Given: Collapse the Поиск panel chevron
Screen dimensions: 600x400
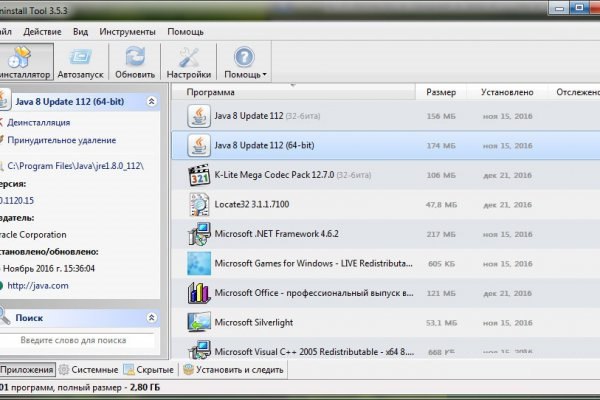Looking at the screenshot, I should point(152,318).
